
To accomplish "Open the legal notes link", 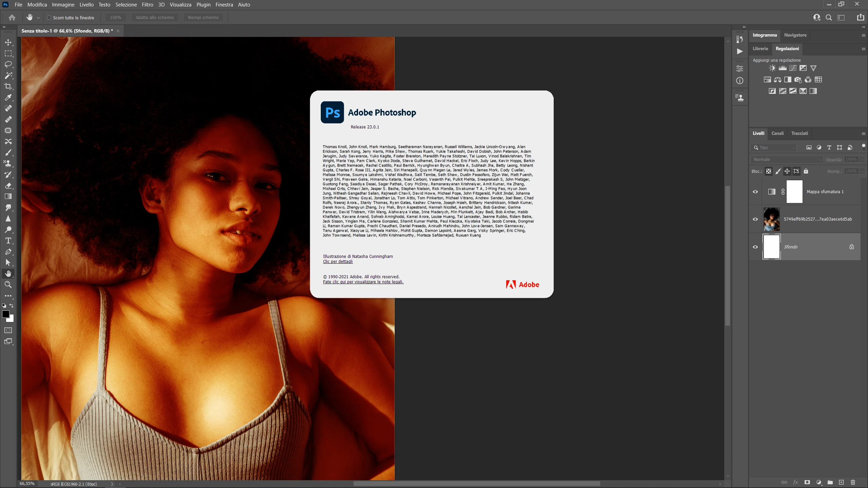I will click(363, 282).
